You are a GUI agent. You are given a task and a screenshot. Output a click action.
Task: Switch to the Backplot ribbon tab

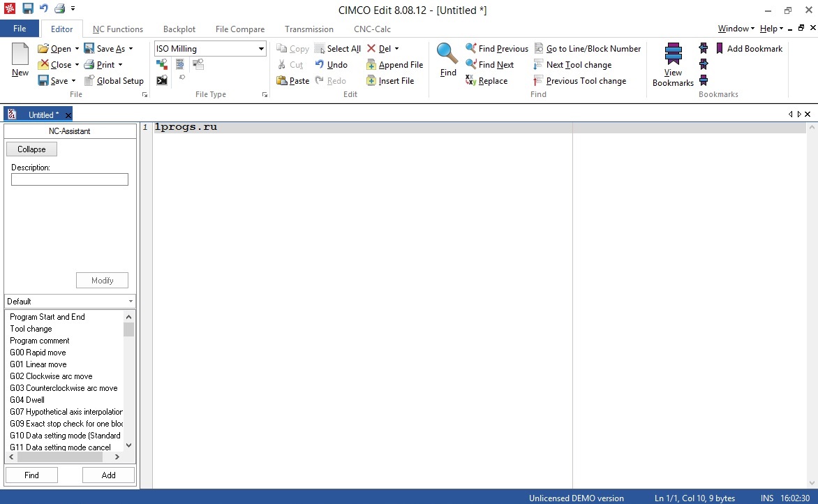[179, 29]
